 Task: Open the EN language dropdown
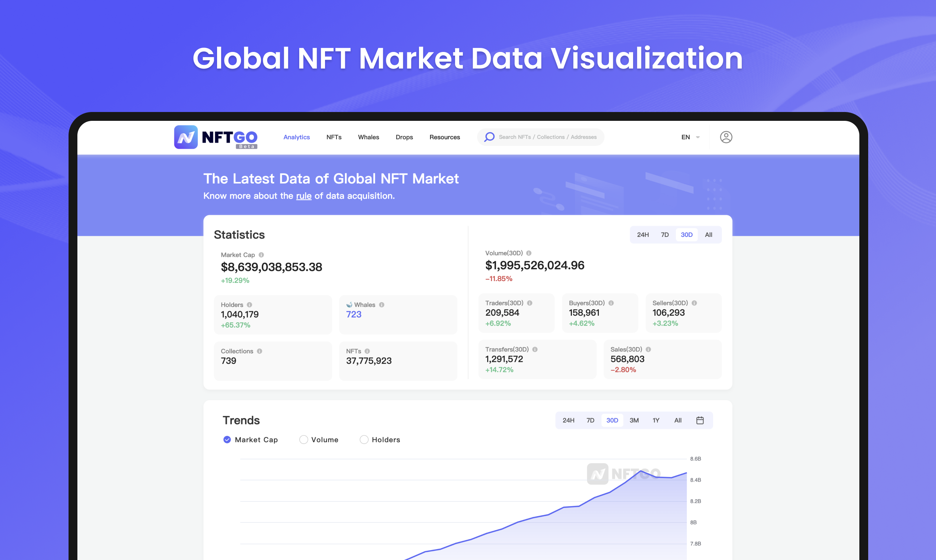(690, 137)
